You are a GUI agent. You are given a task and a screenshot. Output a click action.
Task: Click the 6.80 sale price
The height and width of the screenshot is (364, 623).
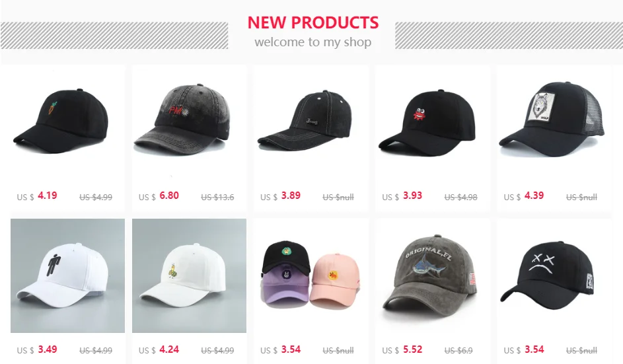click(x=169, y=196)
